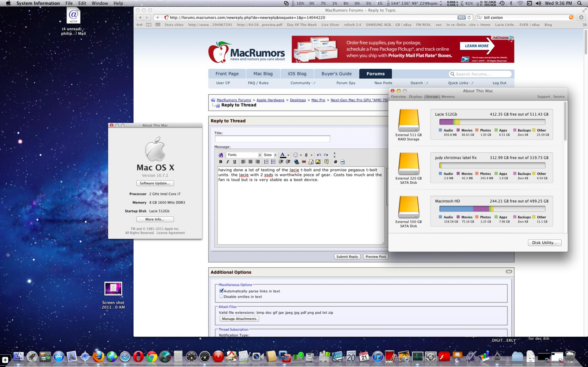Toggle bold formatting in the message editor
This screenshot has width=588, height=367.
221,162
